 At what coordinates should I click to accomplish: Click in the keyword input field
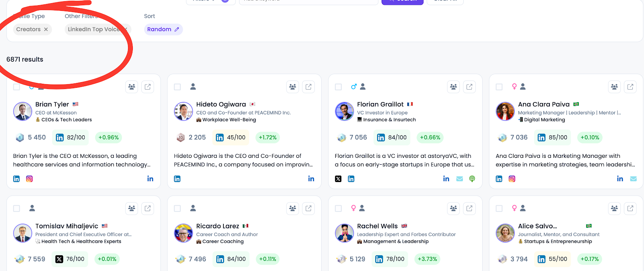pyautogui.click(x=308, y=1)
